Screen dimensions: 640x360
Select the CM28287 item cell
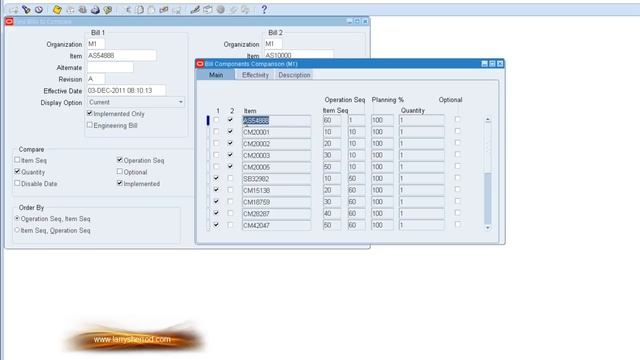pos(276,213)
